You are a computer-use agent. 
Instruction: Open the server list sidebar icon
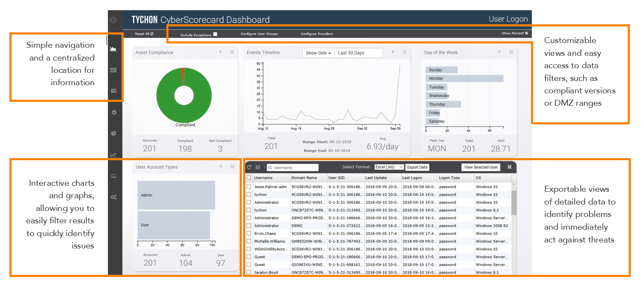pyautogui.click(x=114, y=91)
